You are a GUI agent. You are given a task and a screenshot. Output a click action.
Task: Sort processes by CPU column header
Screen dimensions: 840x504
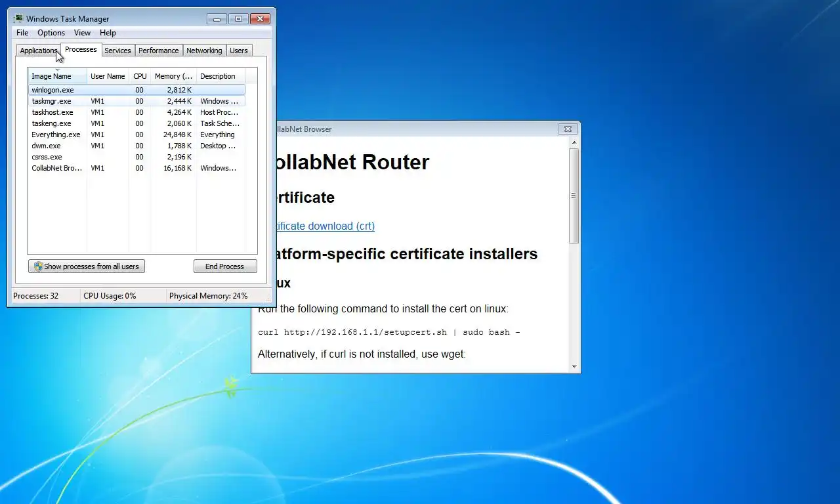point(140,76)
